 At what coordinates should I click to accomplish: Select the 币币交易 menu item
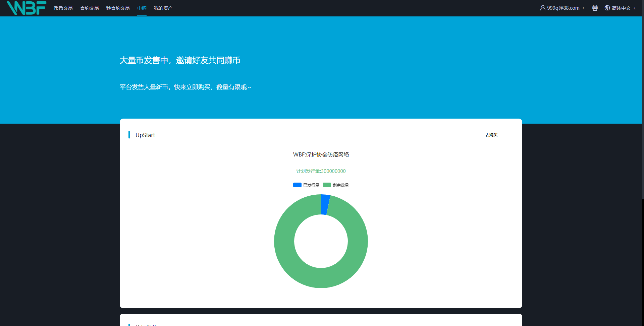(x=63, y=8)
